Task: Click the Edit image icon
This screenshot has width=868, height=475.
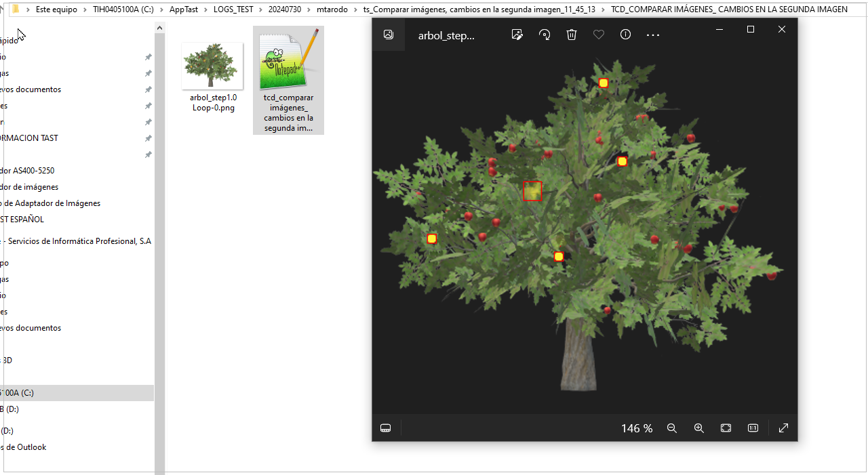Action: [517, 35]
